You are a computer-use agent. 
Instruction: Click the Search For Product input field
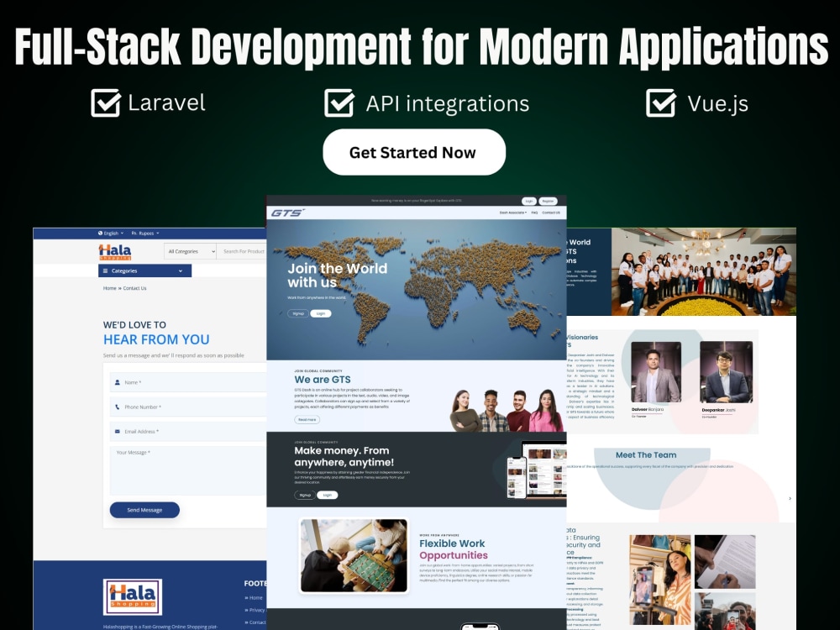(245, 250)
